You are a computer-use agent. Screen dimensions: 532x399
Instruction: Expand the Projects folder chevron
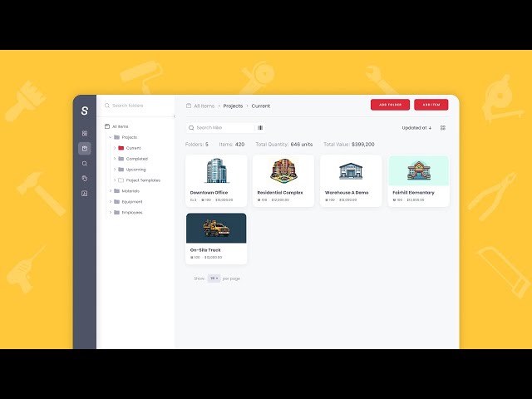point(111,137)
